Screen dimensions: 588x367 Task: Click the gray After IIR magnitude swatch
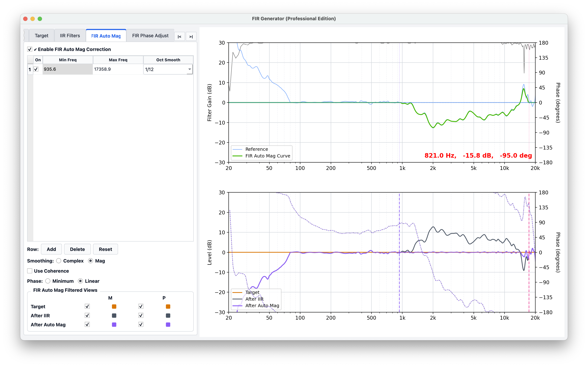(x=114, y=315)
